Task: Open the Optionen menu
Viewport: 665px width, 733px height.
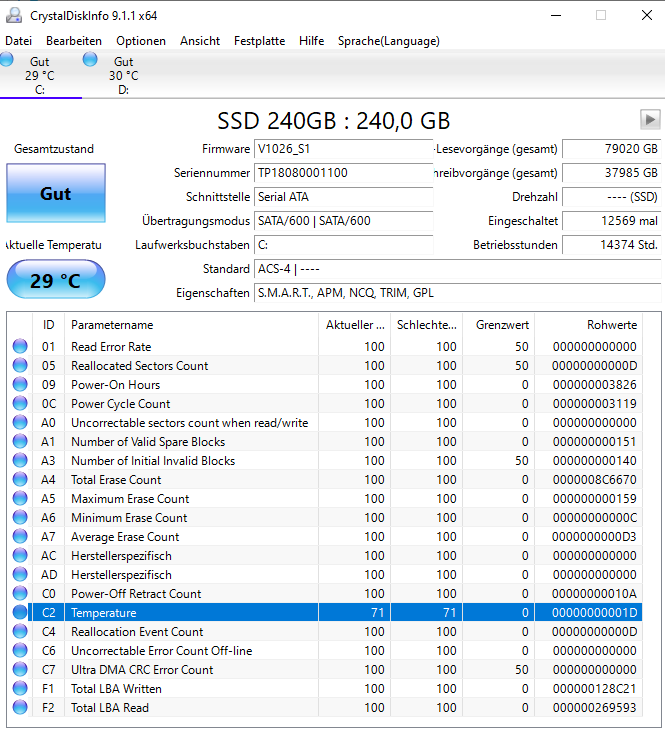Action: pos(141,41)
